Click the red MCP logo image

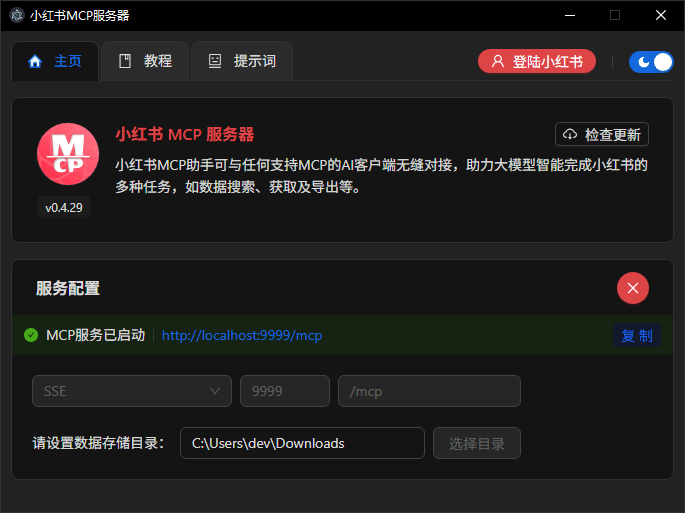tap(68, 154)
